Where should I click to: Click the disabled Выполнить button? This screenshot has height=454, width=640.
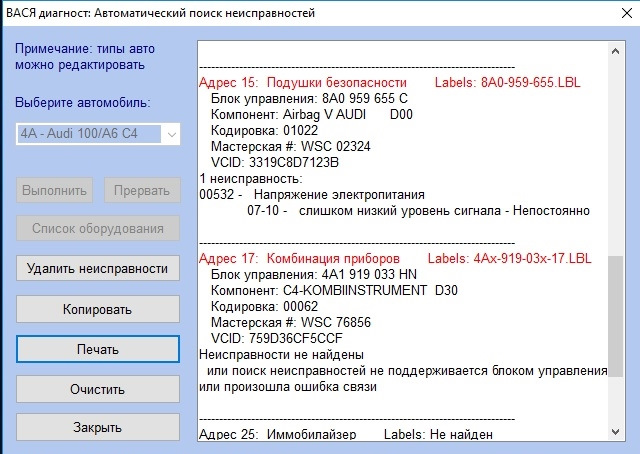pos(54,190)
